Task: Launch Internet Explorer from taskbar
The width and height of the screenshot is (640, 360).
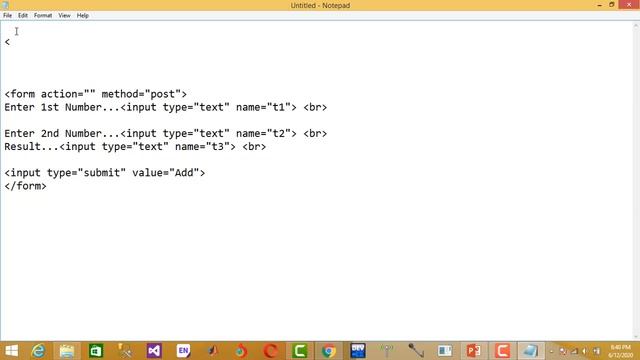Action: 38,351
